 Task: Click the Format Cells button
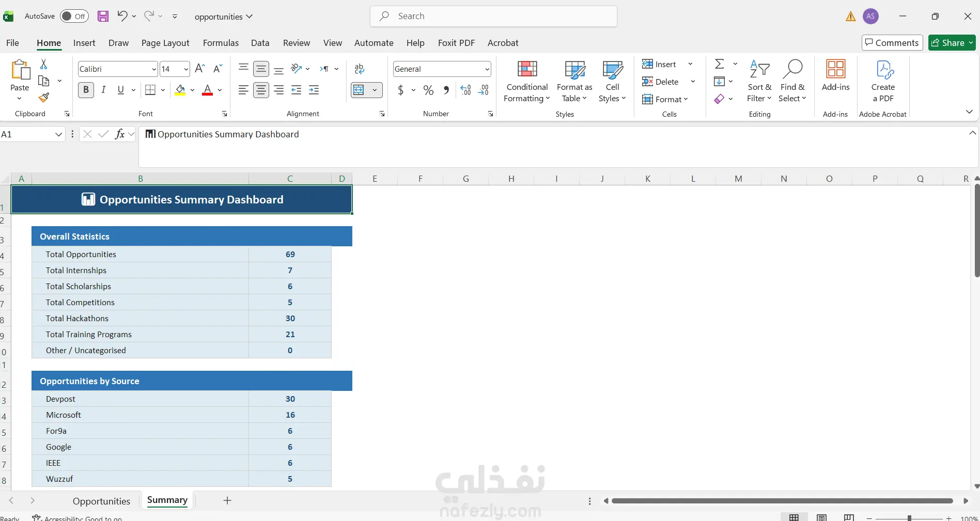(665, 99)
